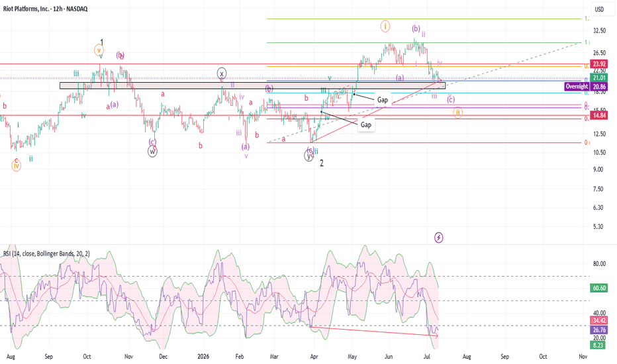Click the 80.00 RSI axis value
The height and width of the screenshot is (364, 617).
tap(599, 263)
